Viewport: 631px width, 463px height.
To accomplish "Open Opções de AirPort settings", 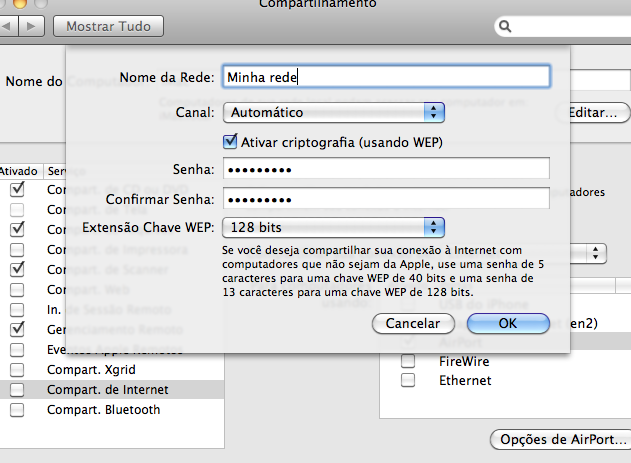I will click(560, 440).
